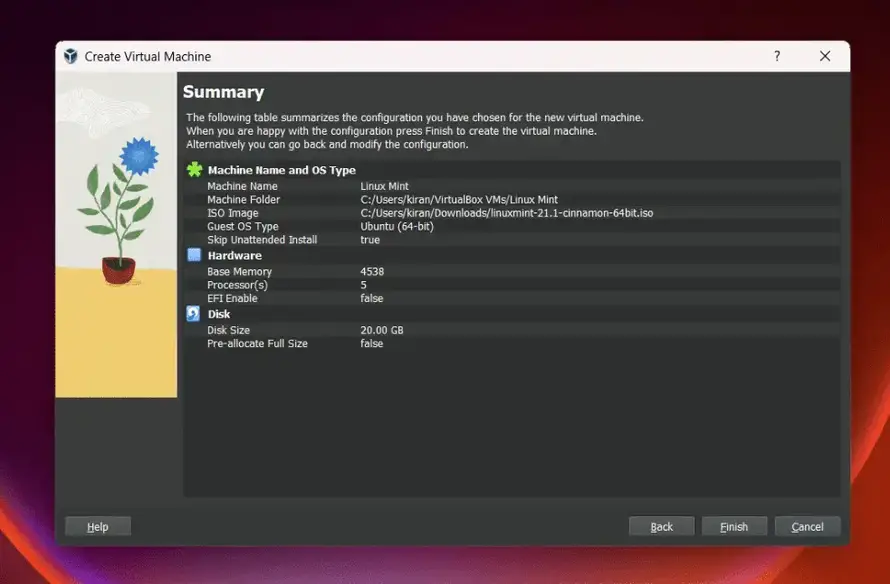Click the processor count value 5
Screen dimensions: 890x584
coord(363,285)
